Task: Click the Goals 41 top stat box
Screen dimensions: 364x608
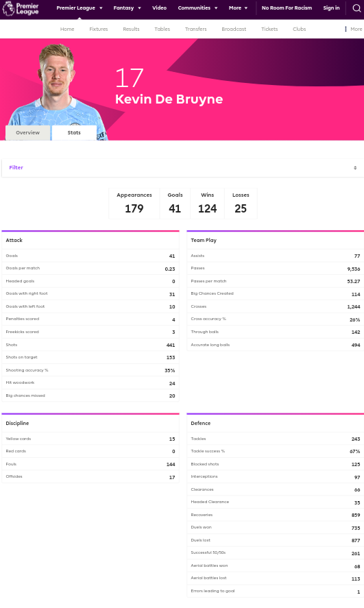Action: [x=175, y=204]
